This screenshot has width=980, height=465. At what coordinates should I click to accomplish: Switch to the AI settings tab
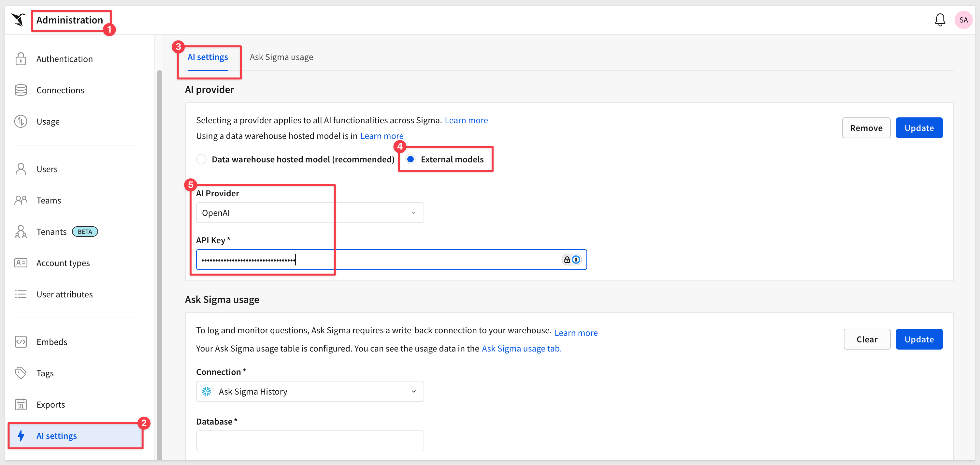[208, 57]
